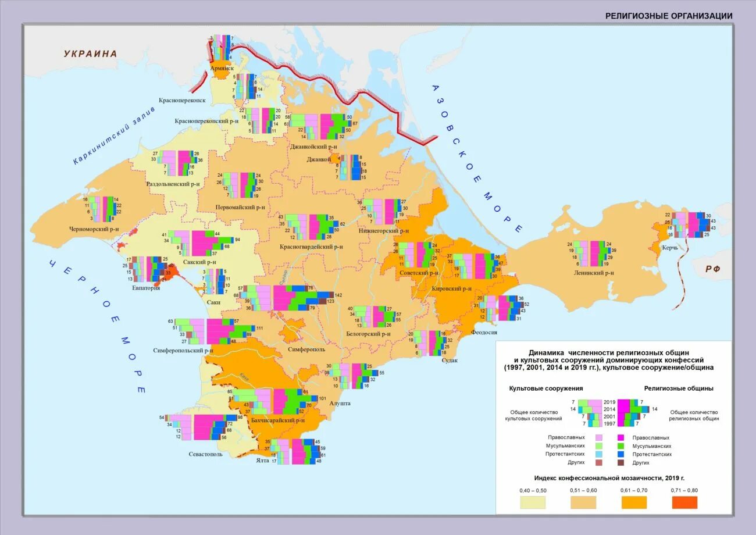Click the title 'РЕЛИГИОЗНЫЕ ОРГАНИЗАЦИИ'
The height and width of the screenshot is (535, 756).
tap(669, 16)
